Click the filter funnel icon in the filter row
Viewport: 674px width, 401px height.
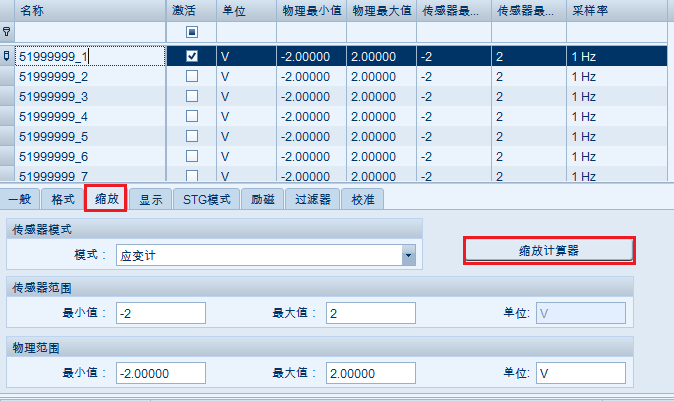6,31
